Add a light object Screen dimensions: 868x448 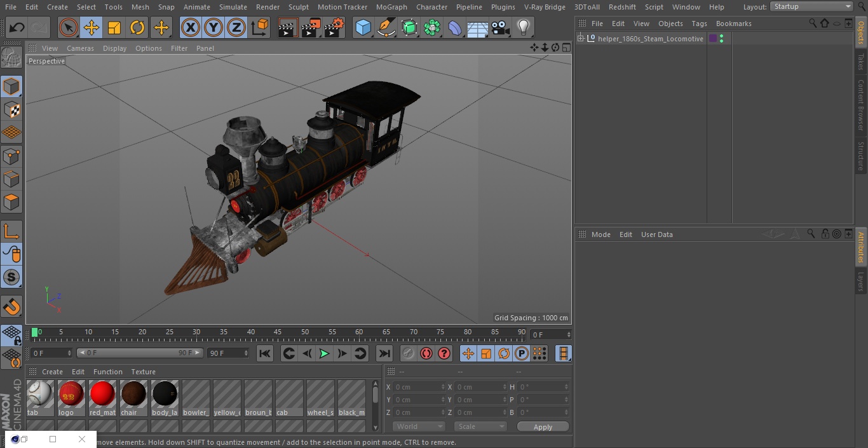523,27
